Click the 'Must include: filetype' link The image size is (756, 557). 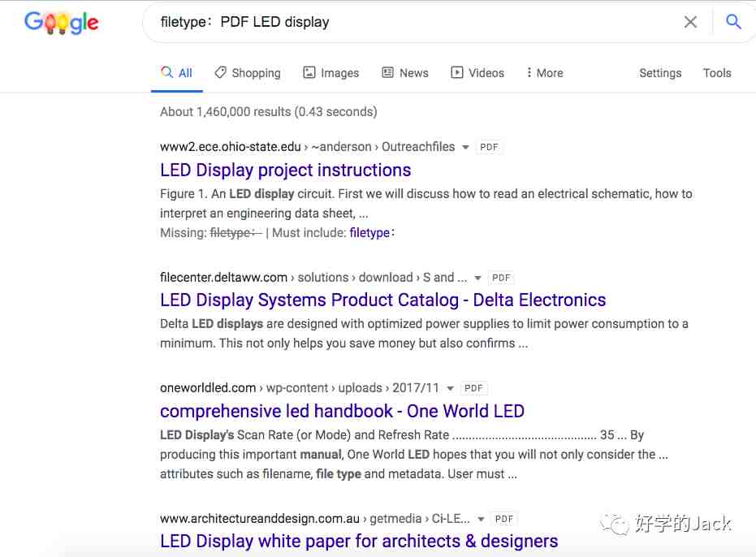(371, 233)
